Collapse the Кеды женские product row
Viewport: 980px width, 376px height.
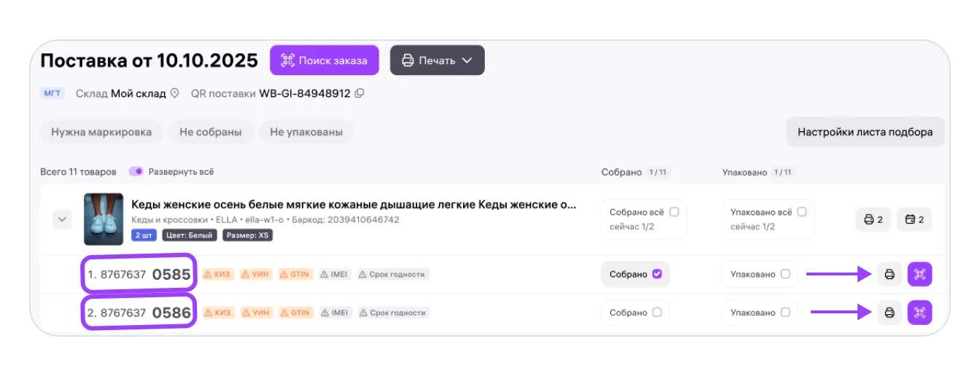coord(62,219)
